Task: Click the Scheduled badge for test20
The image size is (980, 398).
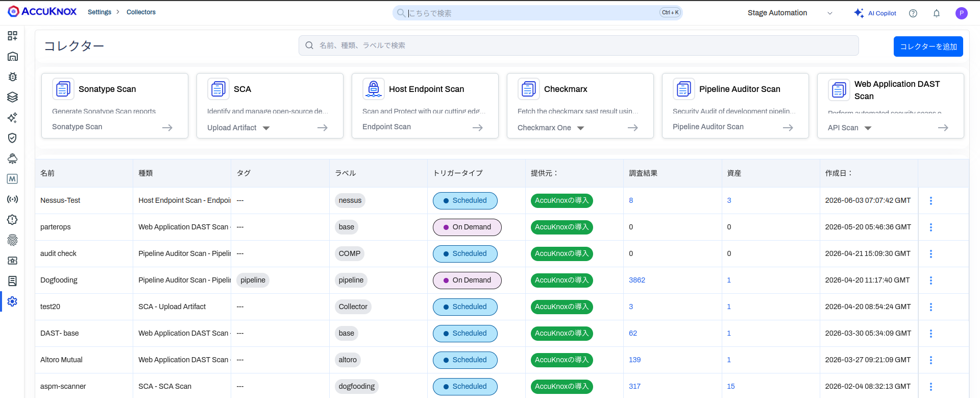Action: (465, 307)
